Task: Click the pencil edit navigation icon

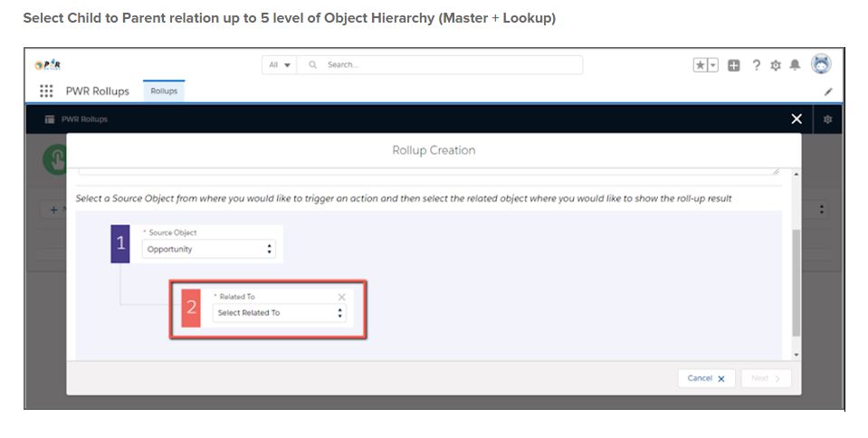Action: (827, 91)
